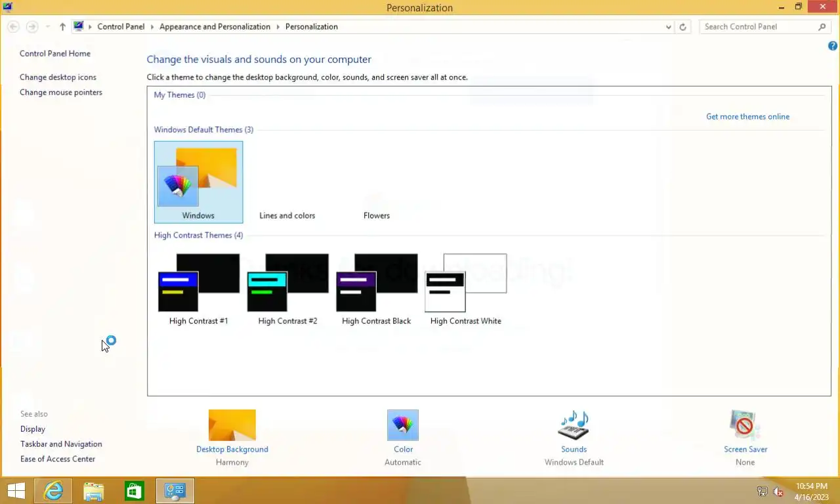Click Windows Default Themes (3) heading
Image resolution: width=840 pixels, height=504 pixels.
pos(203,130)
